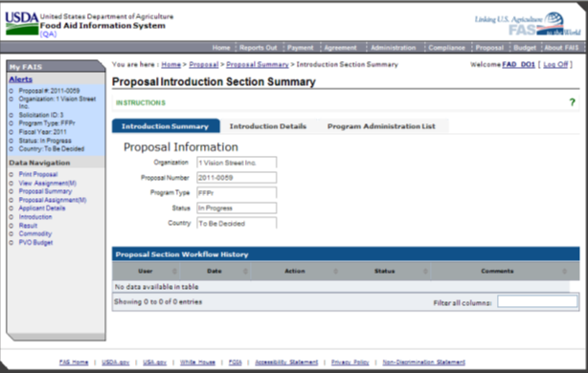
Task: Open Introduction link in sidebar
Action: [x=35, y=217]
